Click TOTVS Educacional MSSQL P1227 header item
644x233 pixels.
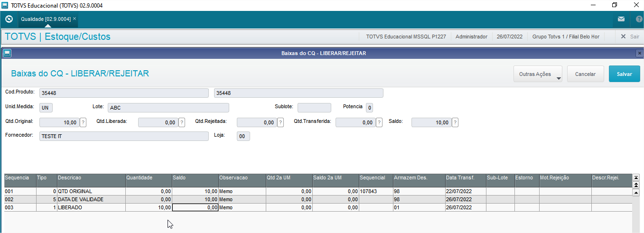coord(406,37)
